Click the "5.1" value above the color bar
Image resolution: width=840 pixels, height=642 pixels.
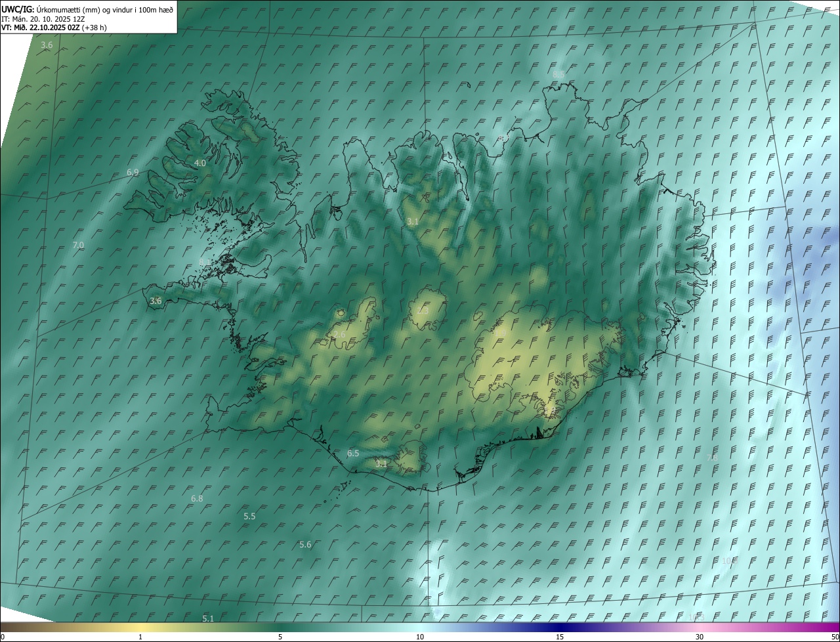[x=208, y=618]
